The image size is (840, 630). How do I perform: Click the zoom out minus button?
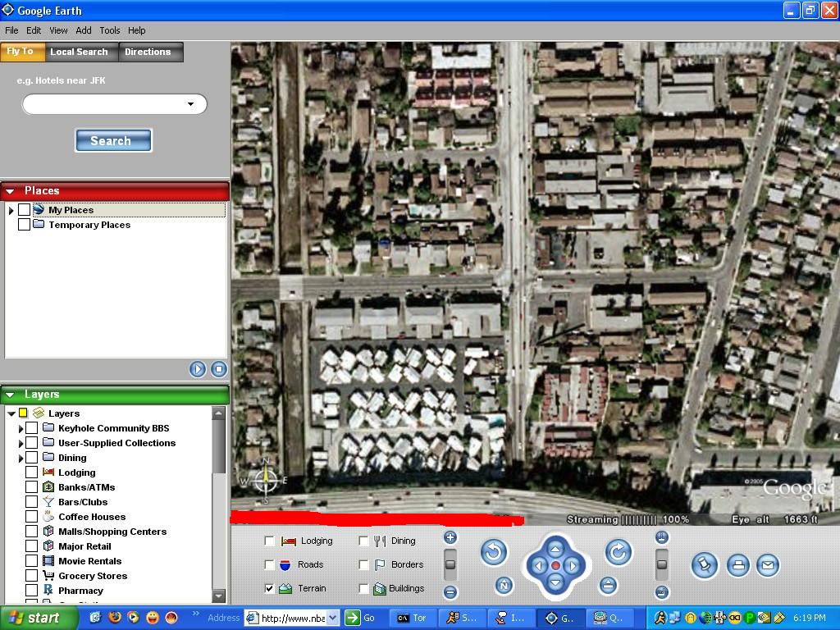point(450,591)
